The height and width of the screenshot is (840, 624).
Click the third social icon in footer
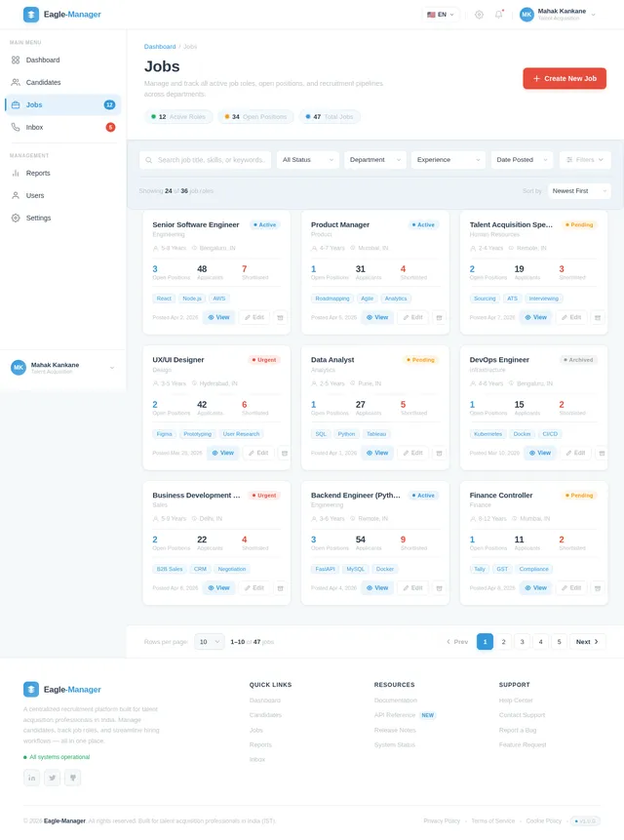point(73,778)
